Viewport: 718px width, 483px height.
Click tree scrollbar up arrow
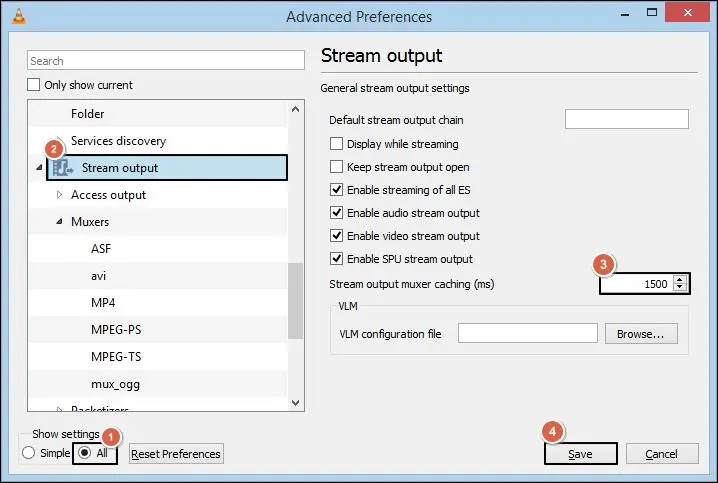click(x=295, y=109)
